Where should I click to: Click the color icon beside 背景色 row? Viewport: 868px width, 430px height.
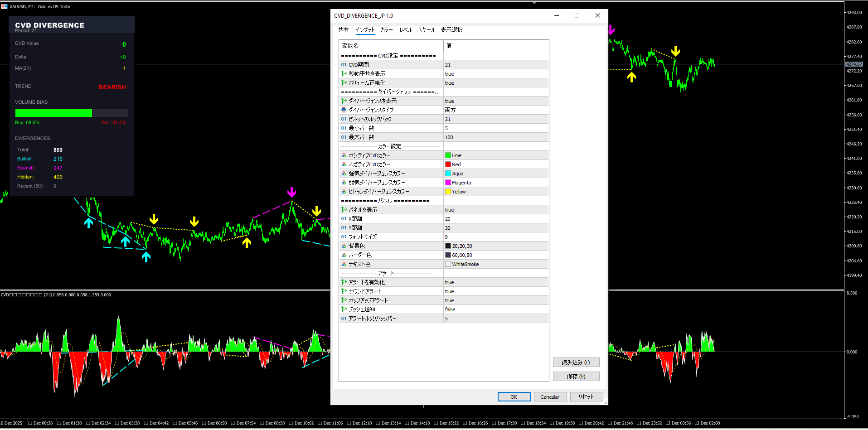tap(344, 246)
